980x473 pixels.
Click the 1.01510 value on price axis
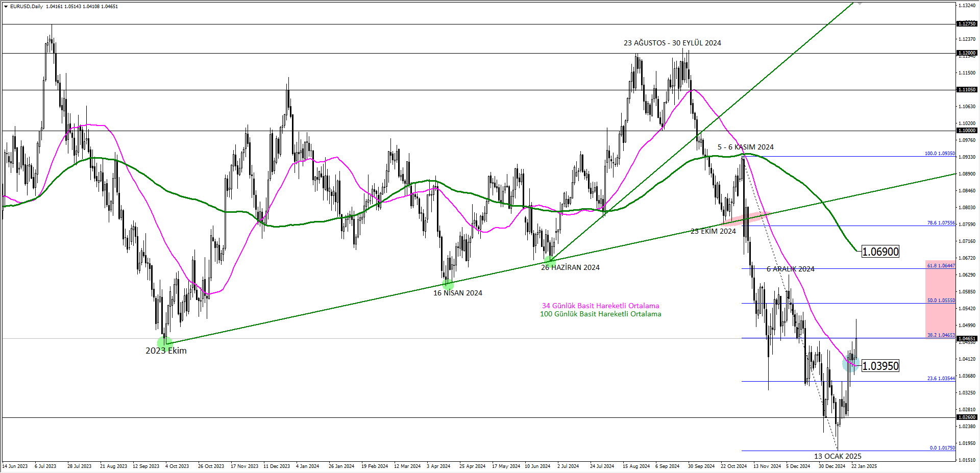pyautogui.click(x=968, y=460)
